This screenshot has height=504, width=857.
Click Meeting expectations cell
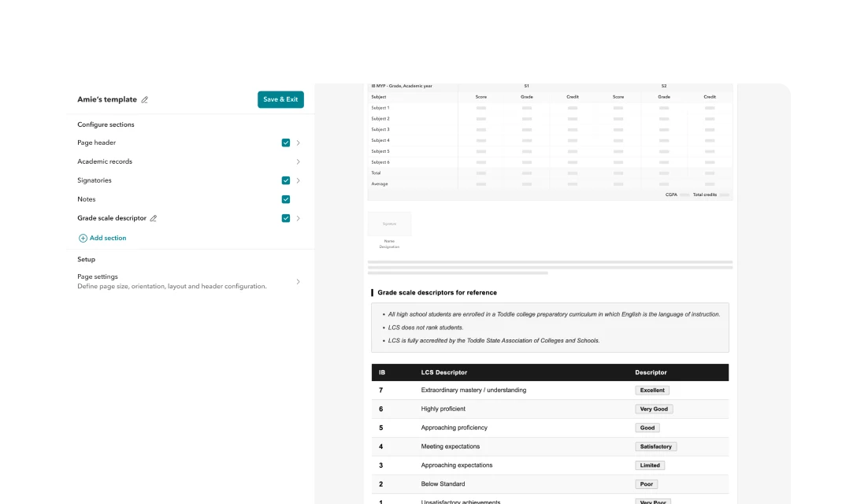pos(450,447)
